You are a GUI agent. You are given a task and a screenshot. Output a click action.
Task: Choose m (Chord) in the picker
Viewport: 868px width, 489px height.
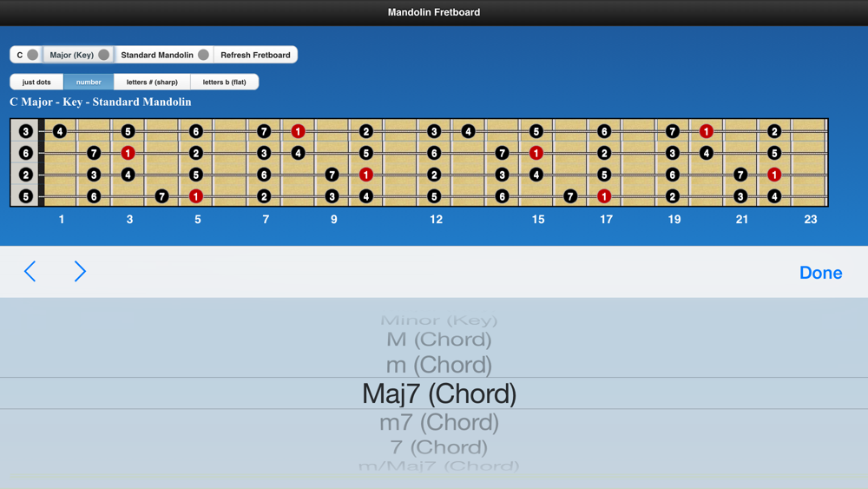(439, 365)
